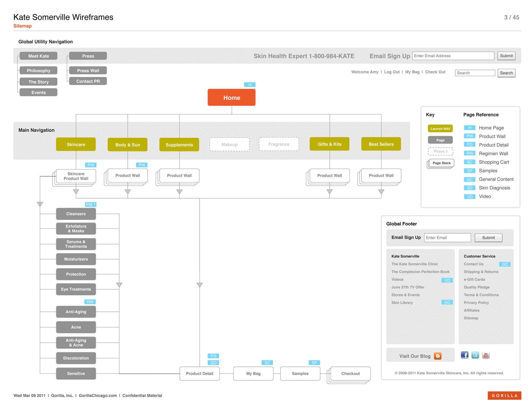
Task: Click the Enter Email Address field in header
Action: 453,56
